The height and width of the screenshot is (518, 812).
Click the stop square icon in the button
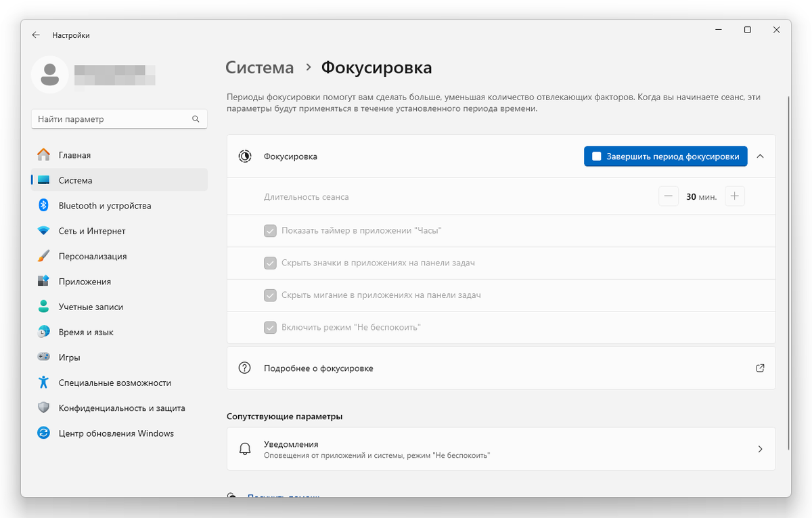coord(596,156)
